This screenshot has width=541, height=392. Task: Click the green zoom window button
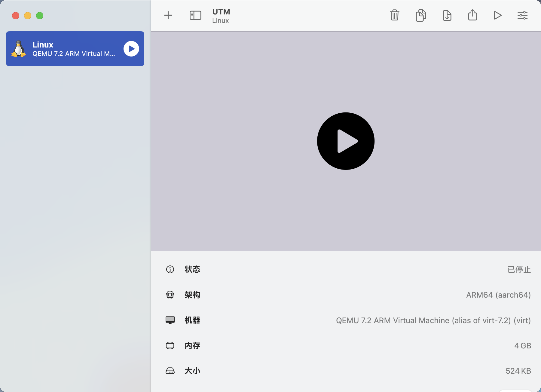tap(40, 16)
